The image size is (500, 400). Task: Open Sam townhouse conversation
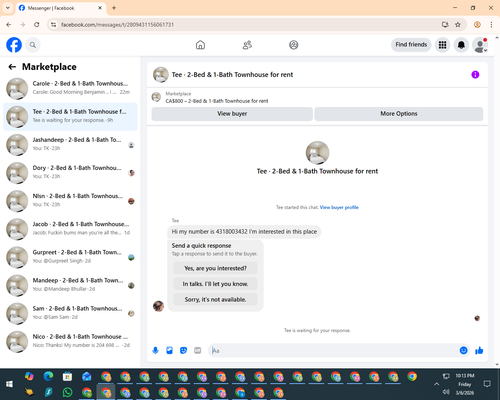click(70, 313)
